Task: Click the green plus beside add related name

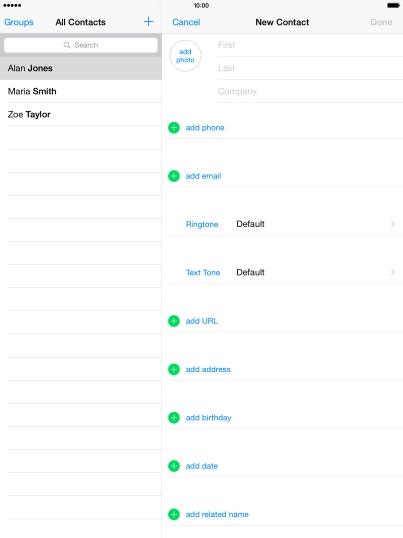Action: click(174, 514)
